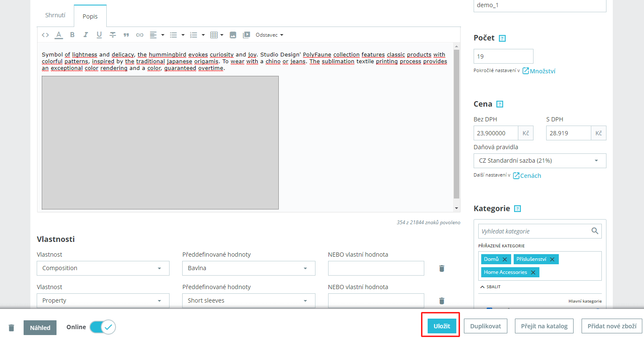Insert a blockquote from editor toolbar
The width and height of the screenshot is (644, 338).
[126, 35]
